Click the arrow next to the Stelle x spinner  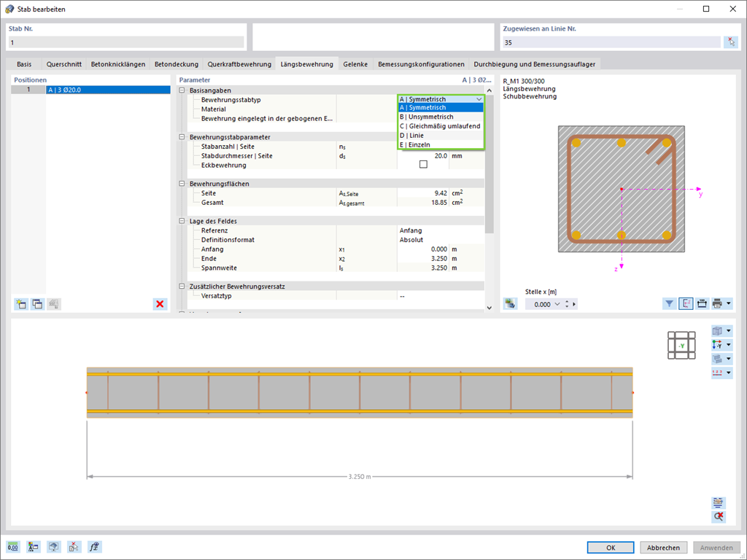(x=574, y=304)
